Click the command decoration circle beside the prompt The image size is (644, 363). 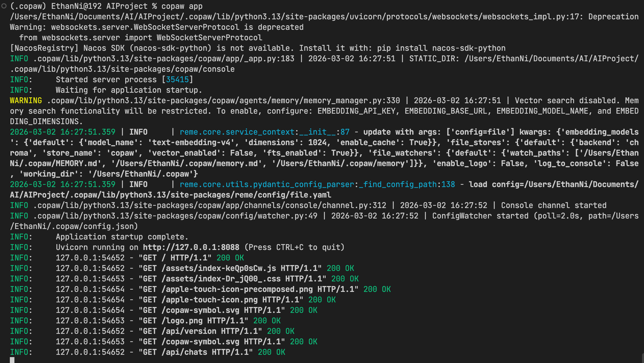coord(4,6)
